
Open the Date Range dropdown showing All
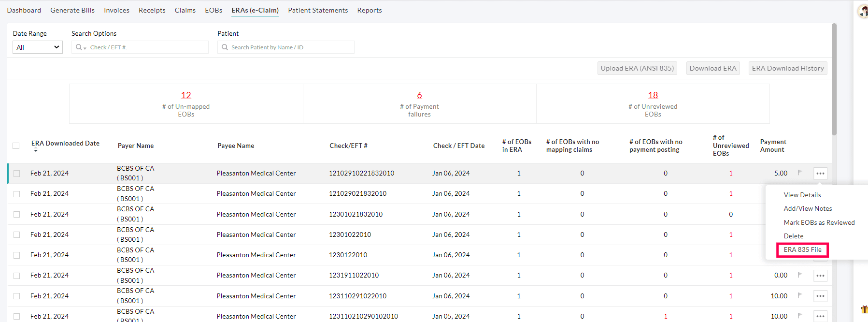(x=38, y=47)
